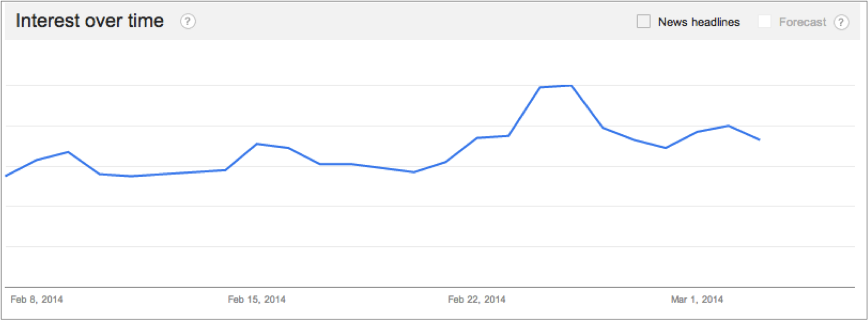This screenshot has width=868, height=320.
Task: Click the Forecast label text
Action: [802, 22]
